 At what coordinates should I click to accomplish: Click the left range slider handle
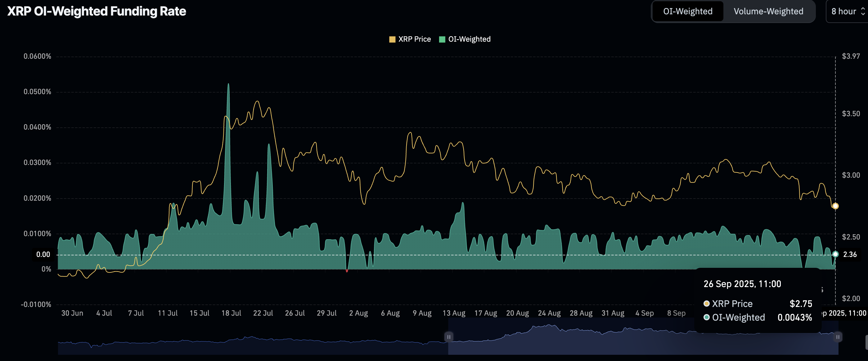[448, 337]
